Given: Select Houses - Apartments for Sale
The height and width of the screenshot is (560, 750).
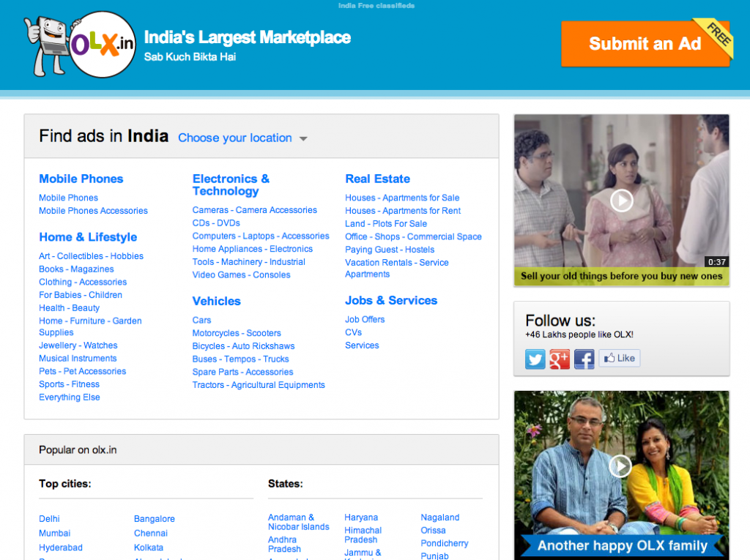Looking at the screenshot, I should pyautogui.click(x=402, y=198).
